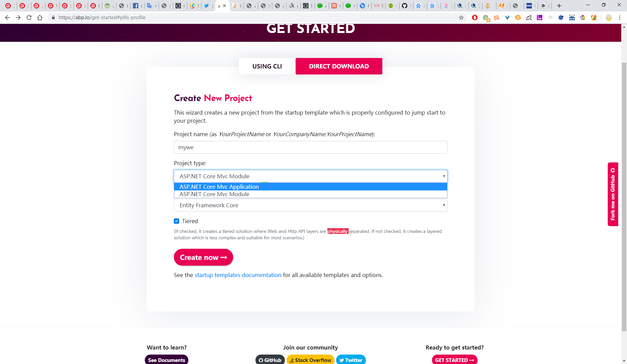Enable the Tiered solution option

coord(176,221)
